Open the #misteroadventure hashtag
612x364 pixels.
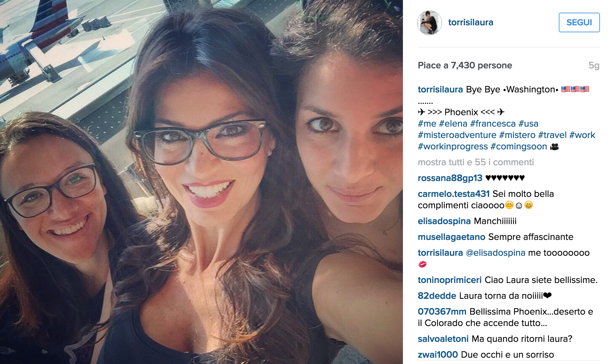click(457, 135)
